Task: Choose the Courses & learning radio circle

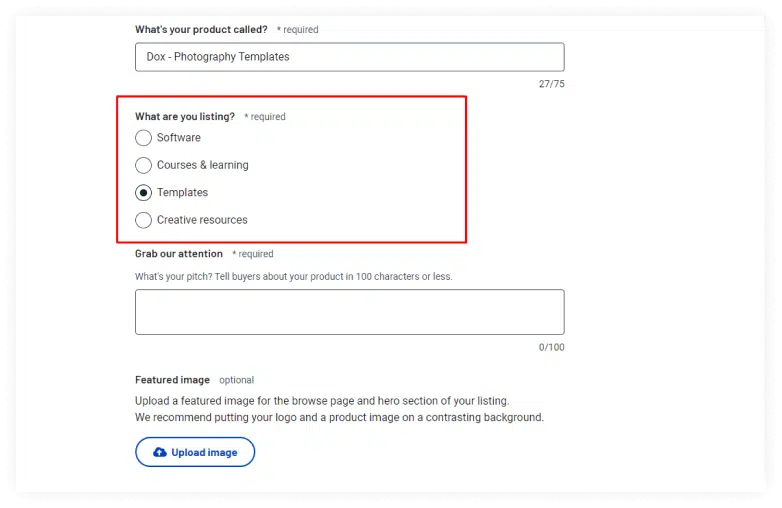Action: (143, 165)
